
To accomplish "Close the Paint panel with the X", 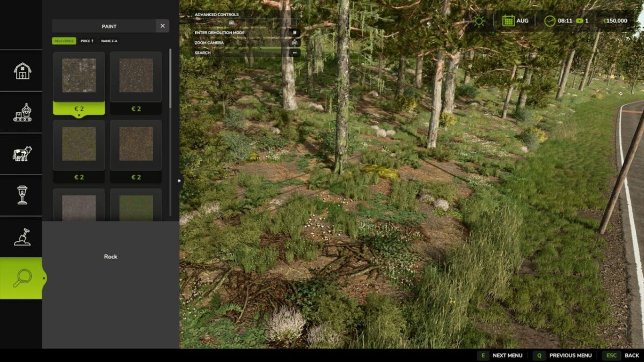I will point(163,25).
